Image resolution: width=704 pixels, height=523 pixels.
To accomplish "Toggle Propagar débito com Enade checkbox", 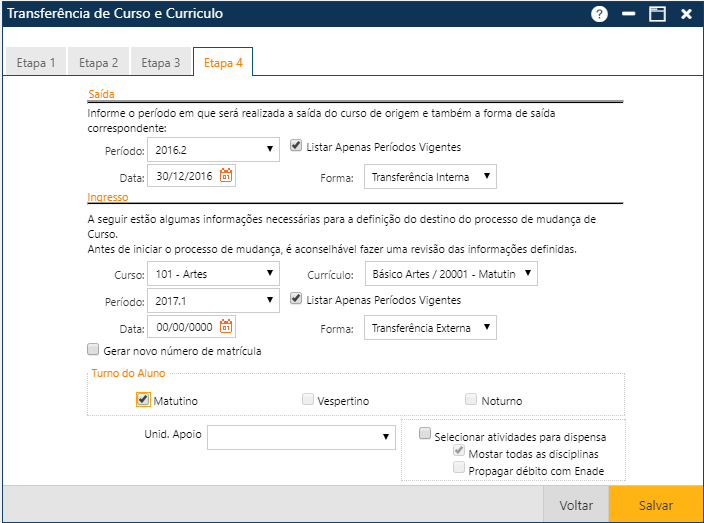I will tap(458, 467).
